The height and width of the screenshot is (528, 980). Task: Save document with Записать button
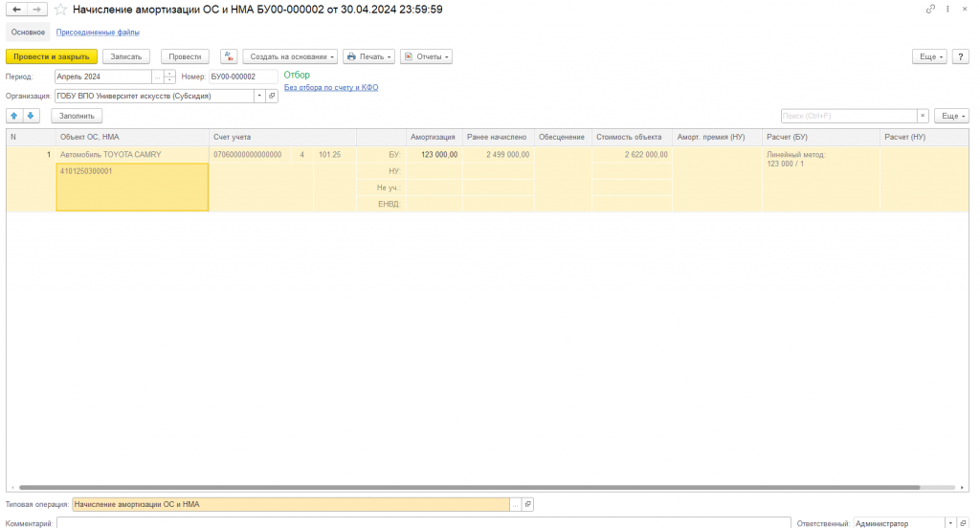(x=126, y=56)
